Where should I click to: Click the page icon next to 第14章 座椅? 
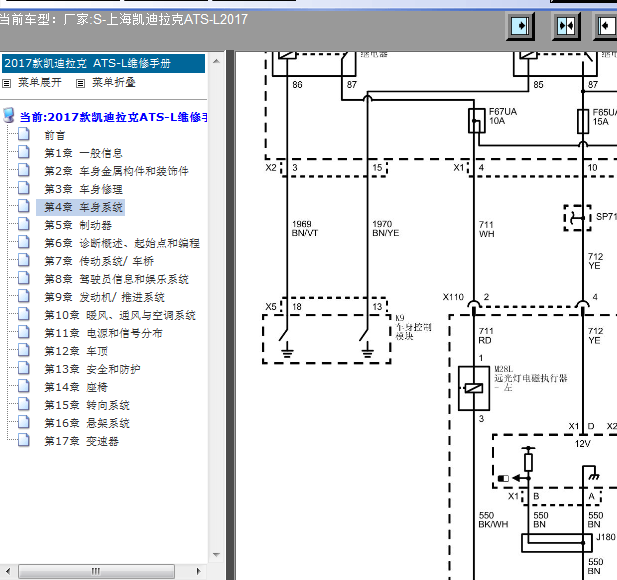[24, 386]
